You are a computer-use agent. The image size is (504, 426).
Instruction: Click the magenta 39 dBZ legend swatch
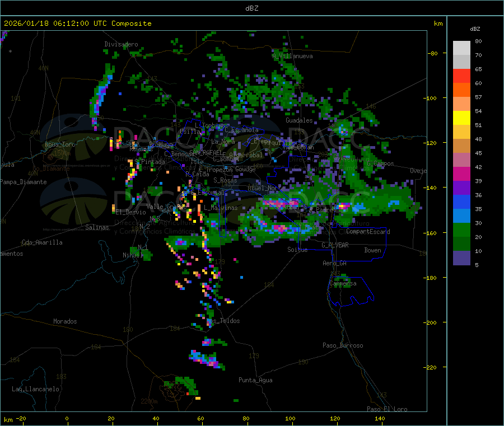[x=461, y=174]
